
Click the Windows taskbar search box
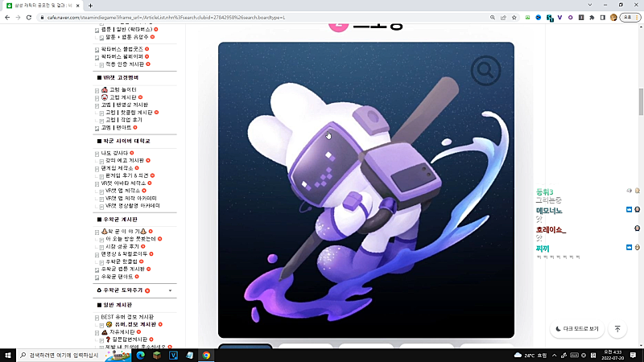point(74,356)
